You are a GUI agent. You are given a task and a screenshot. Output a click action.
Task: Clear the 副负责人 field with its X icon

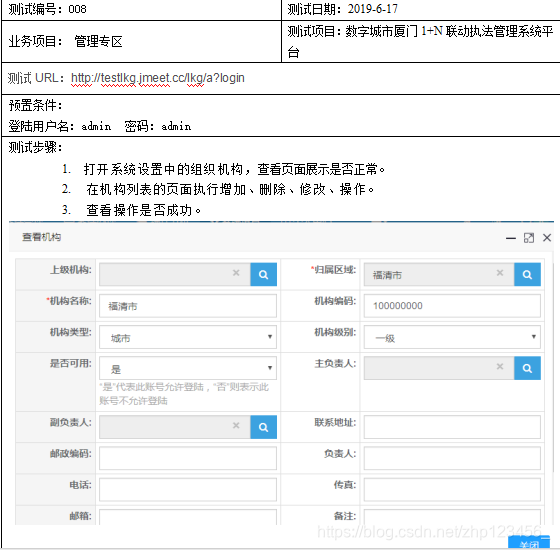[236, 425]
